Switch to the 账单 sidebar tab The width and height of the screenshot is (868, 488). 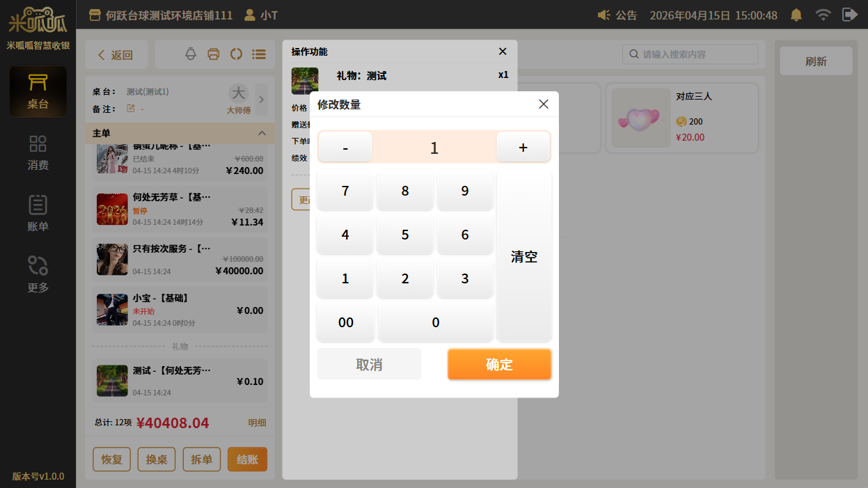[x=38, y=214]
